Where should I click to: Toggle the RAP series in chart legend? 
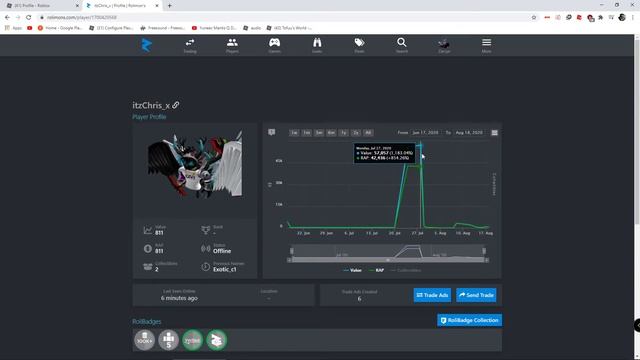(376, 270)
